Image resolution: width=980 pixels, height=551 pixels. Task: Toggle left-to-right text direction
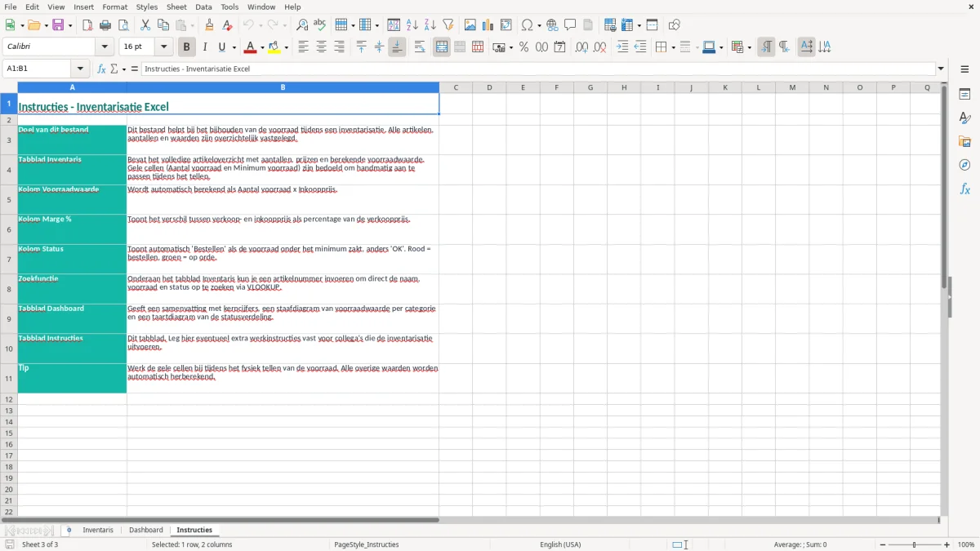click(x=766, y=47)
